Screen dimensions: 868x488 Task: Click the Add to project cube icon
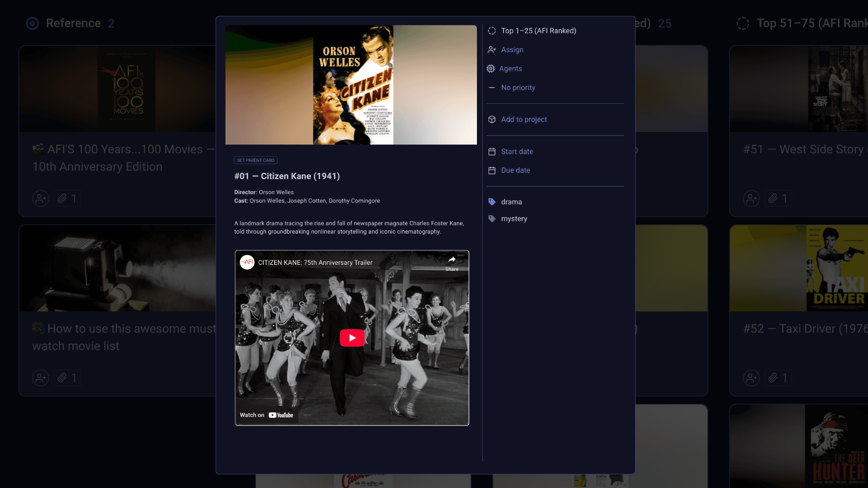click(x=492, y=119)
